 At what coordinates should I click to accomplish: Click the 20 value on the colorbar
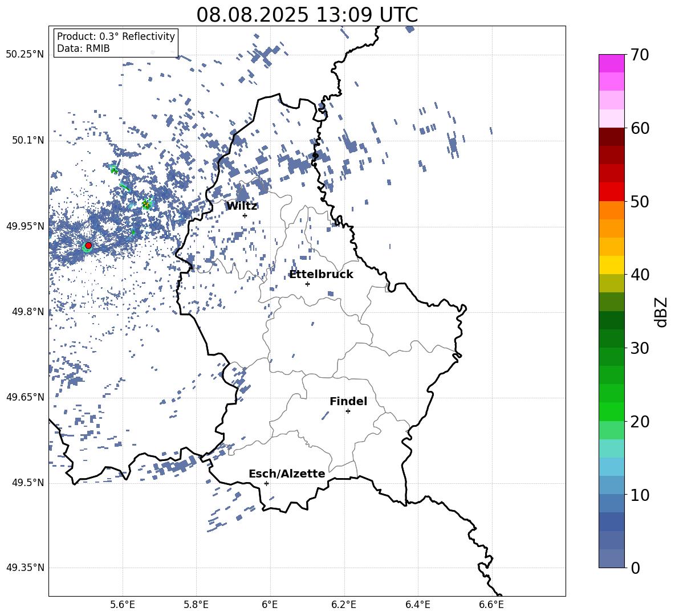tap(640, 421)
